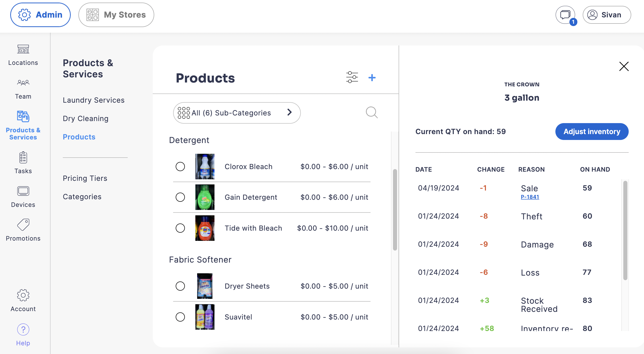Open the Devices sidebar icon
The image size is (644, 354).
[23, 191]
